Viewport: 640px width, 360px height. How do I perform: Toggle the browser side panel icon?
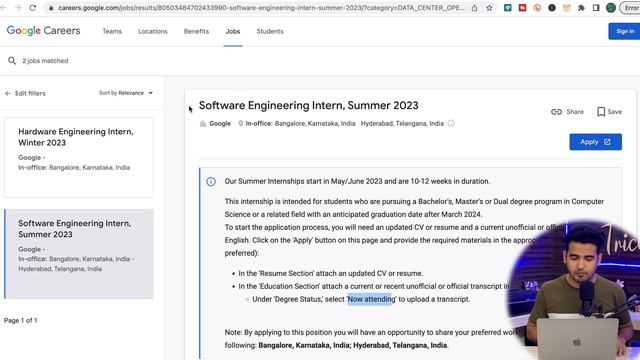(x=596, y=8)
